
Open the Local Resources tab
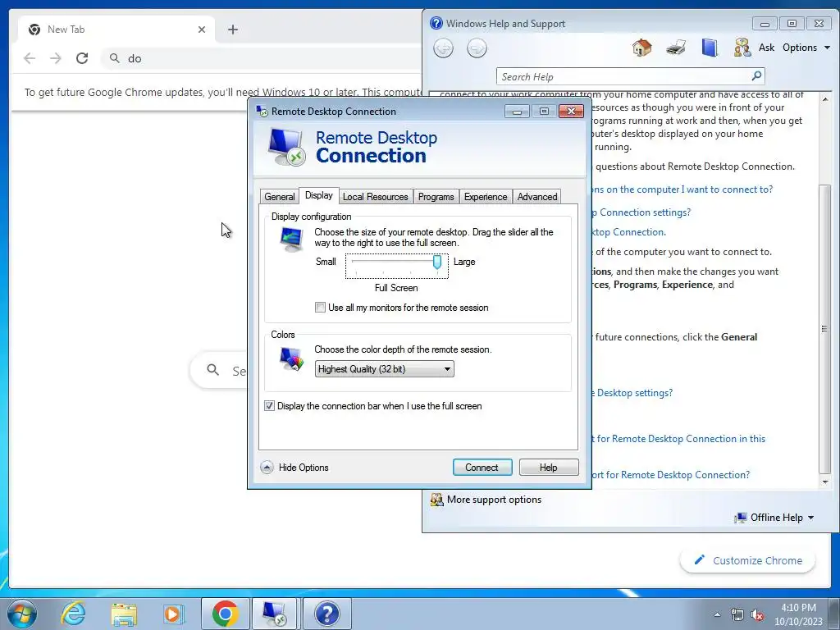click(x=376, y=197)
